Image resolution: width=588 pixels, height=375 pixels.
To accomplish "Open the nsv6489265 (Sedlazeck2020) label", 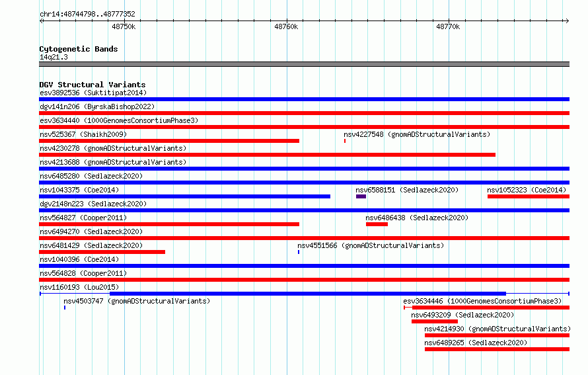I will click(476, 343).
